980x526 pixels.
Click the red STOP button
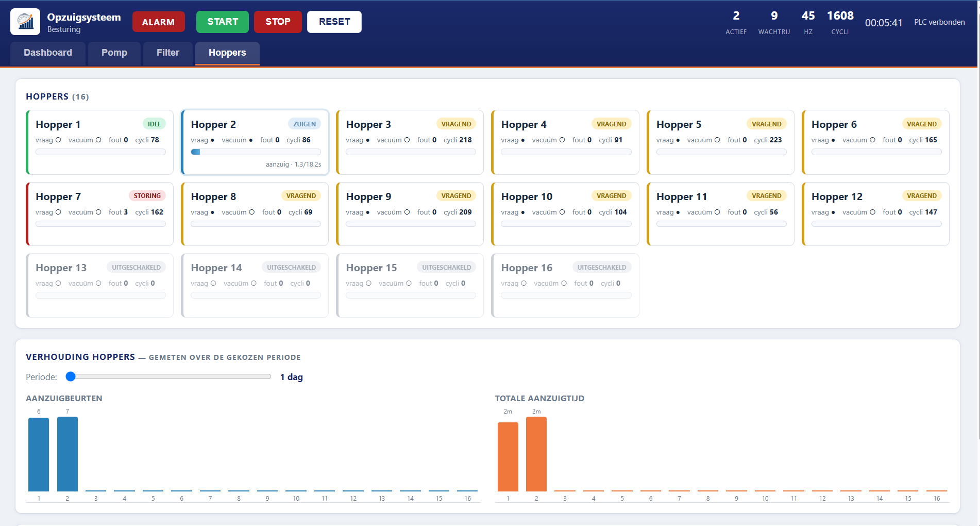[278, 22]
